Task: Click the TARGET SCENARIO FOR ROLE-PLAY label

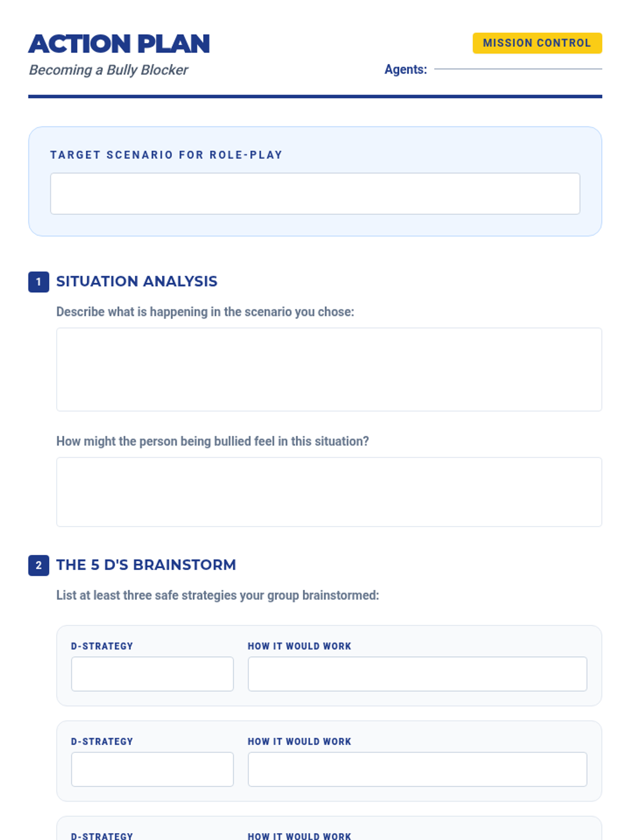Action: 166,155
